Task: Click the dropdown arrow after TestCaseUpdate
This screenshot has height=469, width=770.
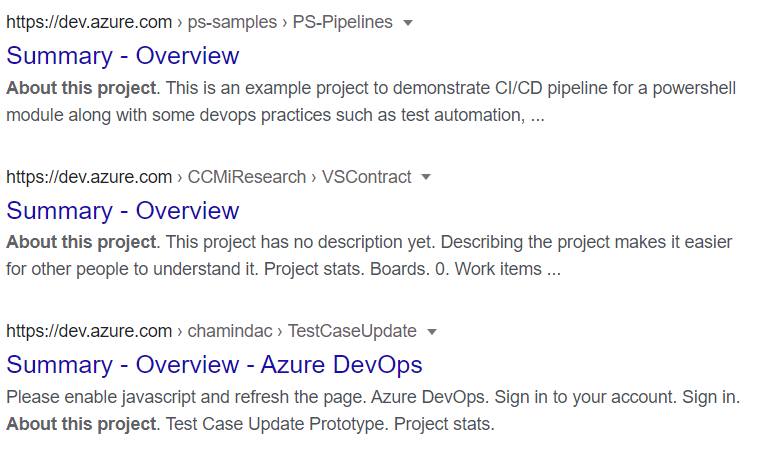Action: 432,332
